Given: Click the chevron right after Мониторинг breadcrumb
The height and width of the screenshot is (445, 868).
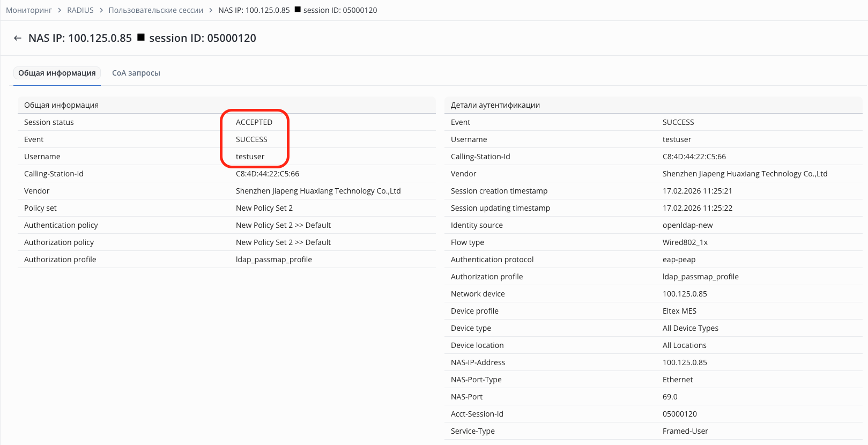Looking at the screenshot, I should pyautogui.click(x=60, y=10).
